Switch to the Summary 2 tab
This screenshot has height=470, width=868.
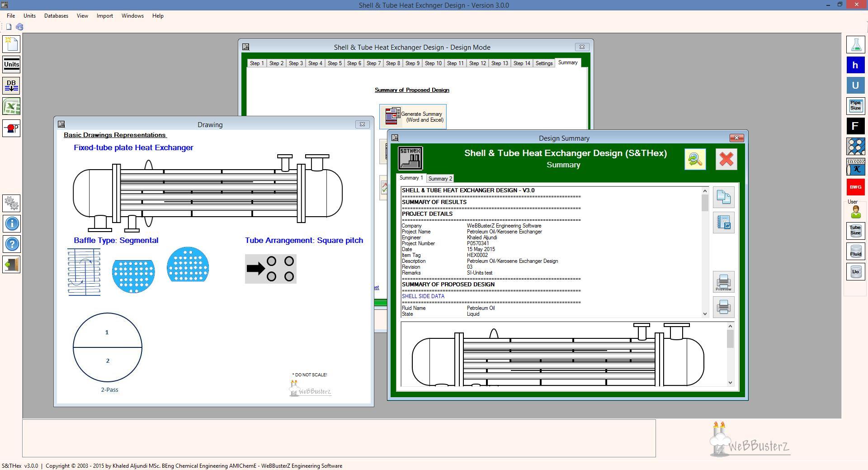(440, 179)
